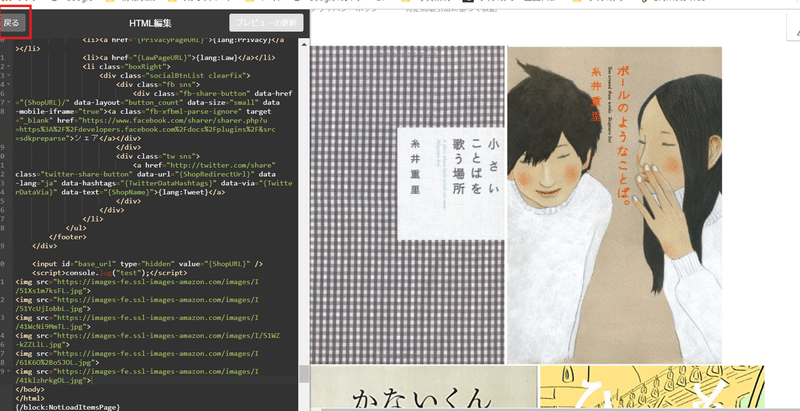Click the 戻る back button
The image size is (800, 411).
(x=13, y=22)
